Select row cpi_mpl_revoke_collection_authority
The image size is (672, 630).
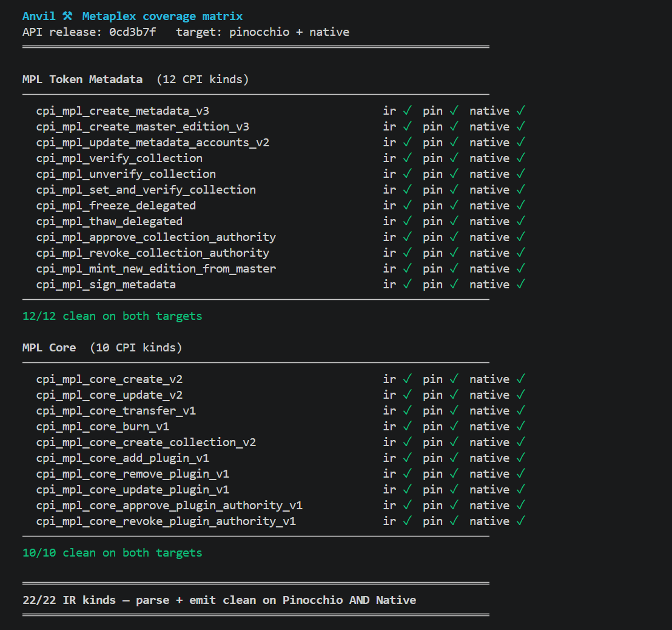[281, 253]
